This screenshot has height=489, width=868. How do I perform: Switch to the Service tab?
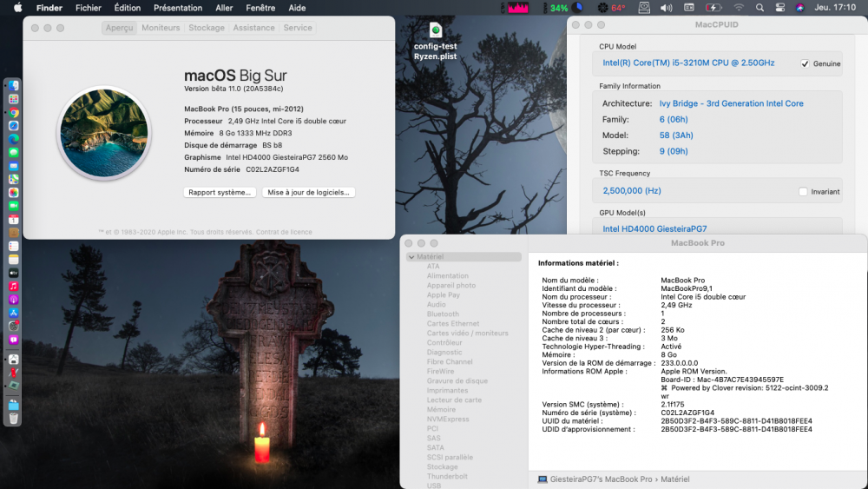tap(297, 28)
